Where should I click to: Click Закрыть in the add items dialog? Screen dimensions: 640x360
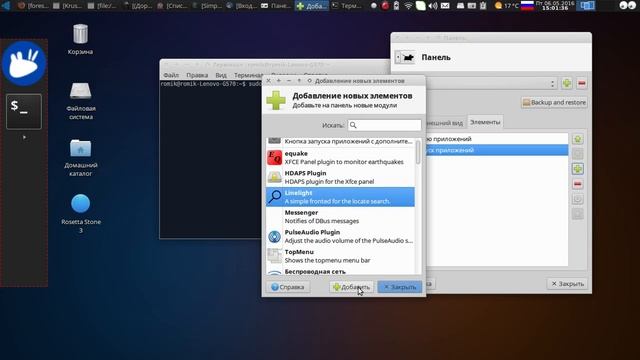400,287
